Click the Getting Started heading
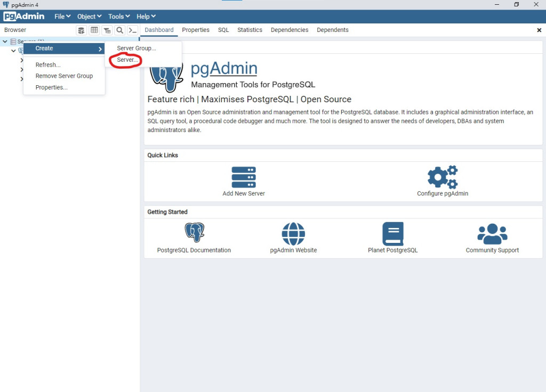Viewport: 546px width, 392px height. (167, 212)
